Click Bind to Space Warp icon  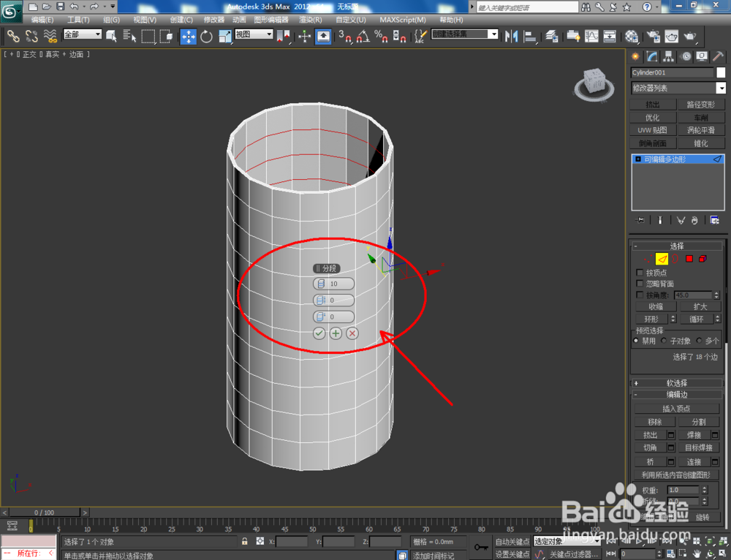coord(50,36)
